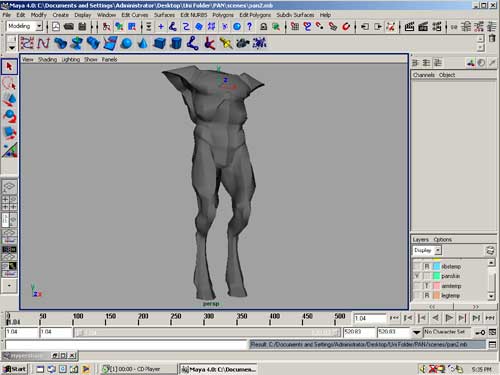Click play backwards button

pyautogui.click(x=435, y=318)
